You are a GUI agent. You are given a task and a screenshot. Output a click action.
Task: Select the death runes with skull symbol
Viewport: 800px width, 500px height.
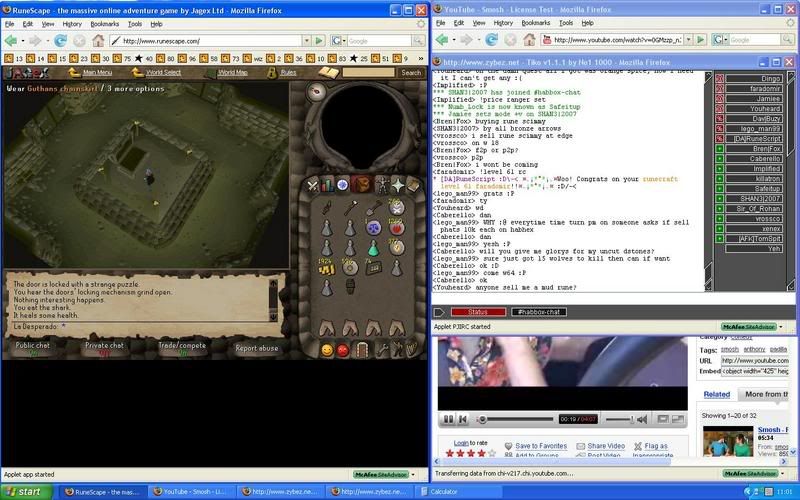(396, 207)
